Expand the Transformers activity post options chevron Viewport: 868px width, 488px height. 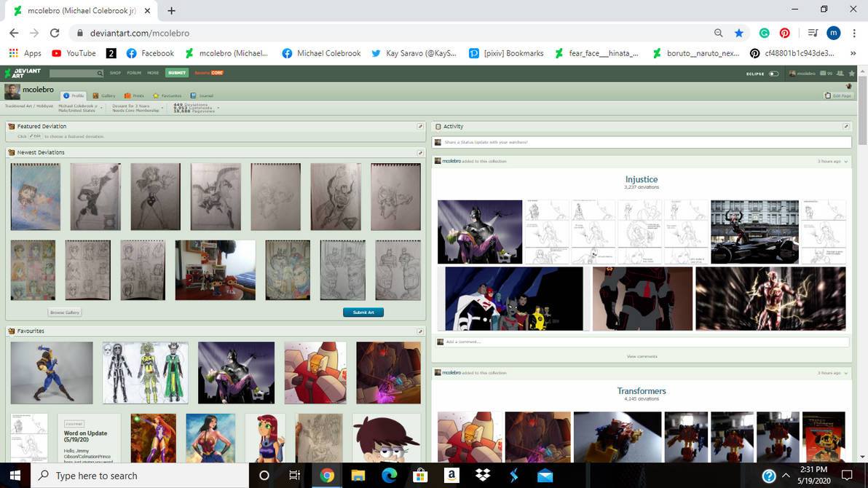[846, 373]
